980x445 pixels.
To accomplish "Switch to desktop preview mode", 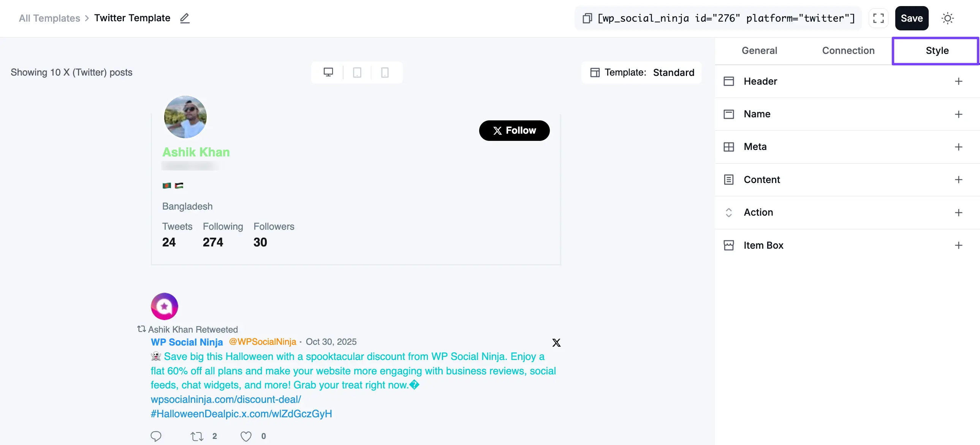I will (328, 72).
